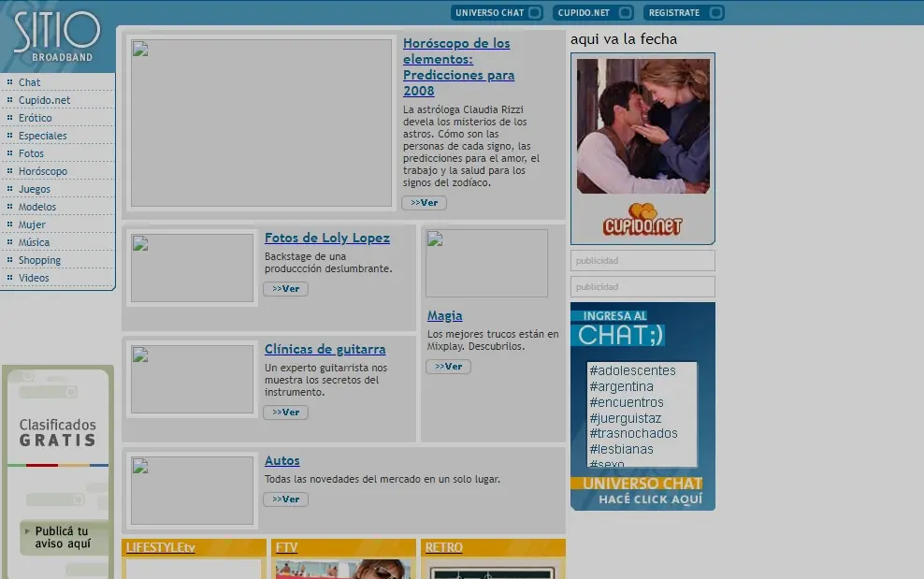Open the RETRO channel link

click(x=443, y=547)
